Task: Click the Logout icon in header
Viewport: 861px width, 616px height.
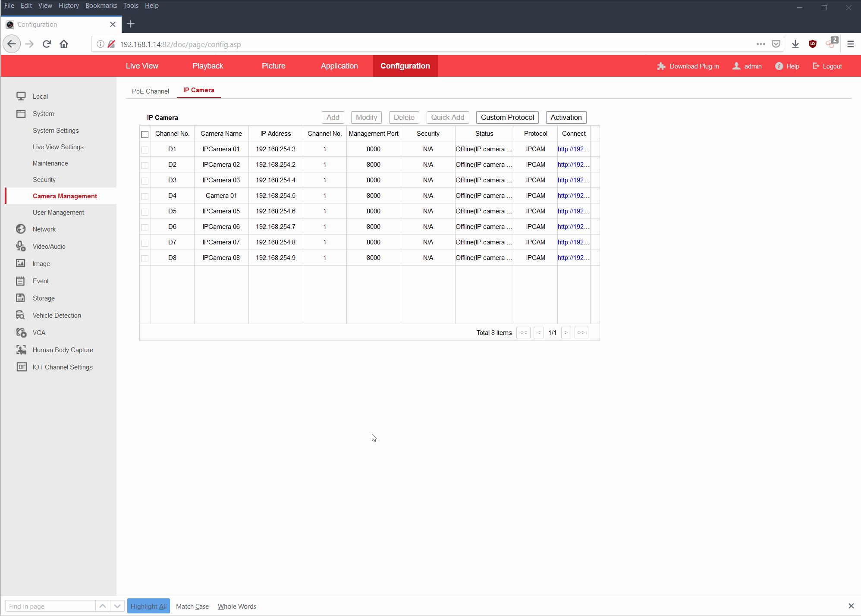Action: [816, 66]
